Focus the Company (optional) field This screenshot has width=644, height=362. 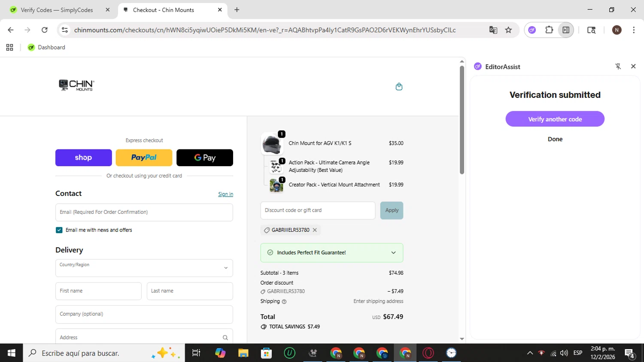pyautogui.click(x=144, y=314)
